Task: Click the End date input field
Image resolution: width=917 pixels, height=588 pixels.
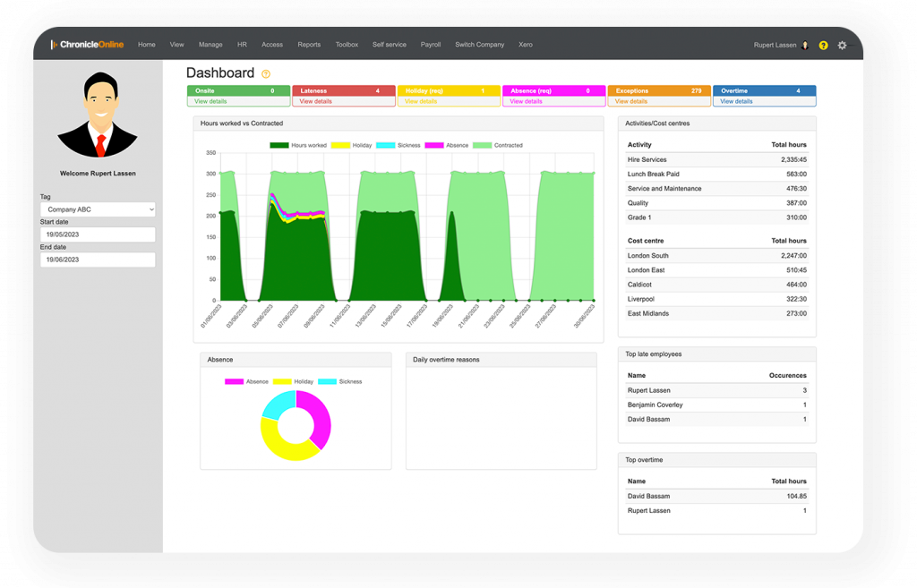Action: [x=98, y=260]
